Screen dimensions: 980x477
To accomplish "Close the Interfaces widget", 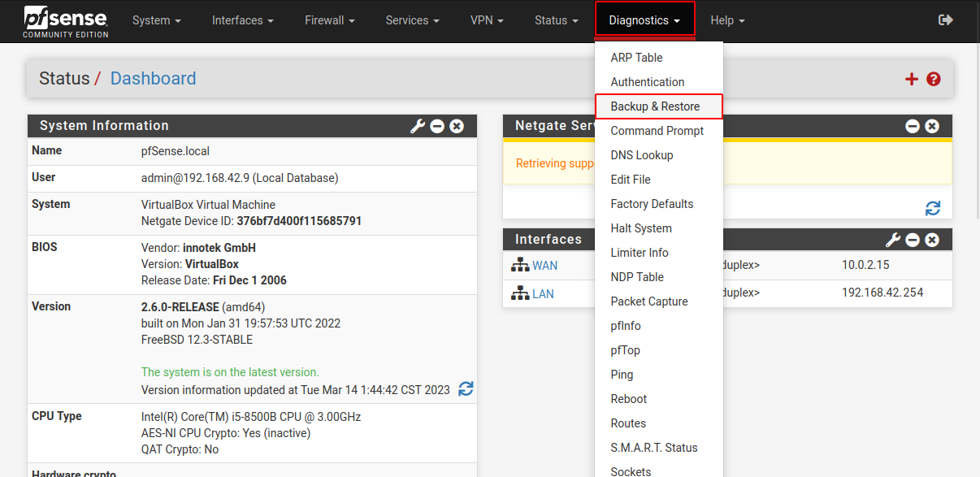I will click(932, 240).
